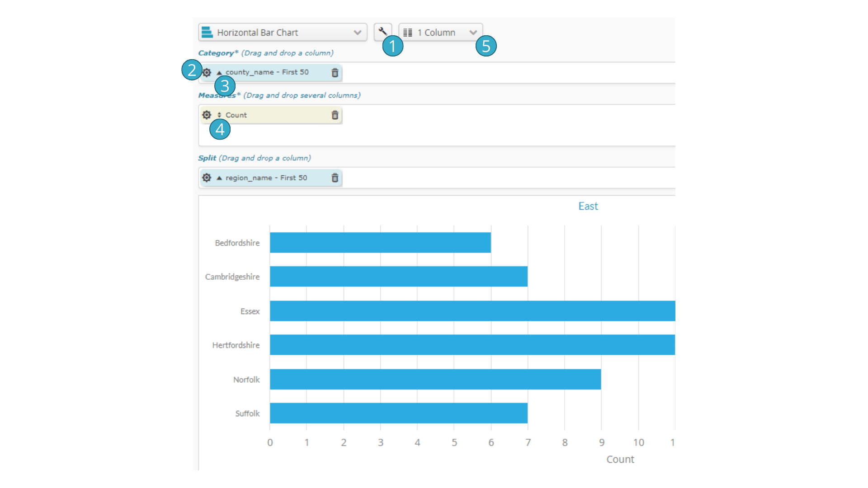The width and height of the screenshot is (868, 488).
Task: Open gear settings for the Count measure
Action: 207,115
